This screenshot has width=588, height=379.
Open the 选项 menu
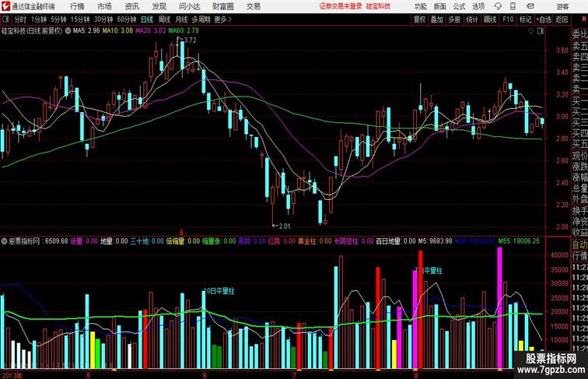click(478, 6)
